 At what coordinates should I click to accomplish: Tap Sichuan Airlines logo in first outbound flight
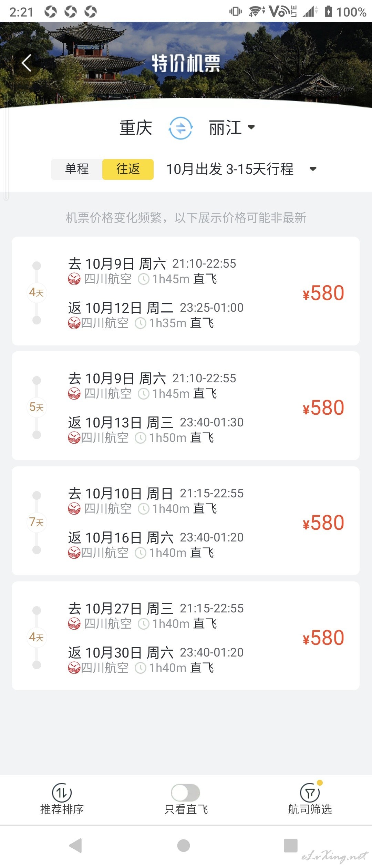74,279
